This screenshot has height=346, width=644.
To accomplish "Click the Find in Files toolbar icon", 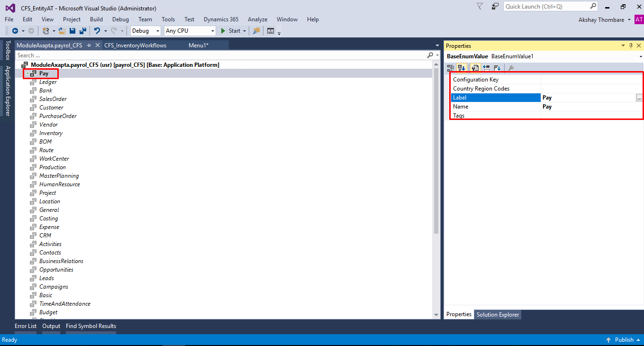I will 256,31.
